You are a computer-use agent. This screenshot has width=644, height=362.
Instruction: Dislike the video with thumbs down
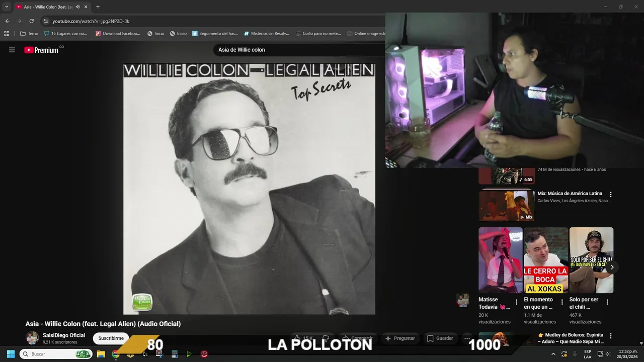[x=326, y=338]
